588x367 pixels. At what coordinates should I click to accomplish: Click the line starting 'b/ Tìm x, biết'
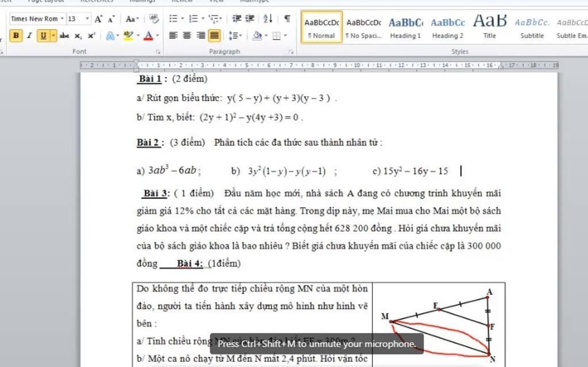click(x=220, y=118)
